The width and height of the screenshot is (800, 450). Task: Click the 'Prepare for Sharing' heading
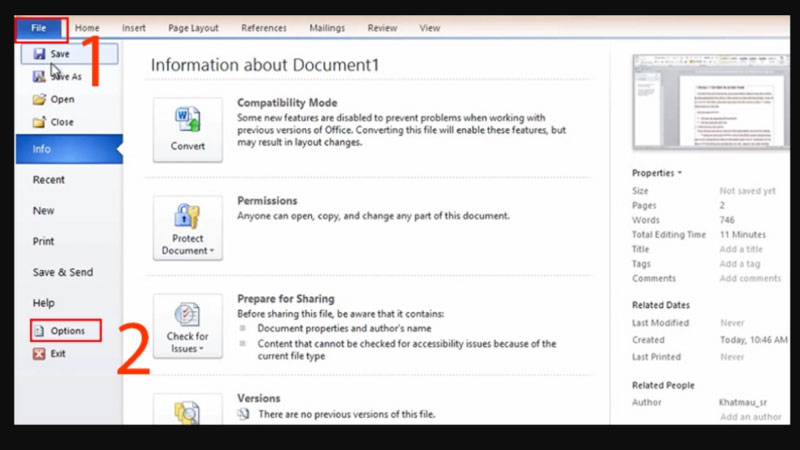pyautogui.click(x=286, y=298)
